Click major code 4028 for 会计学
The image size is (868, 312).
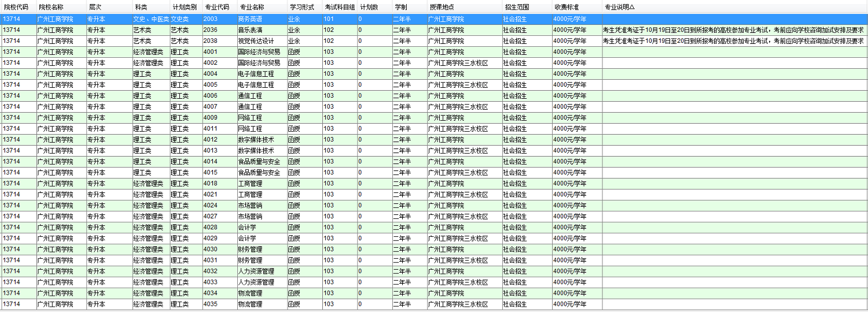point(211,228)
